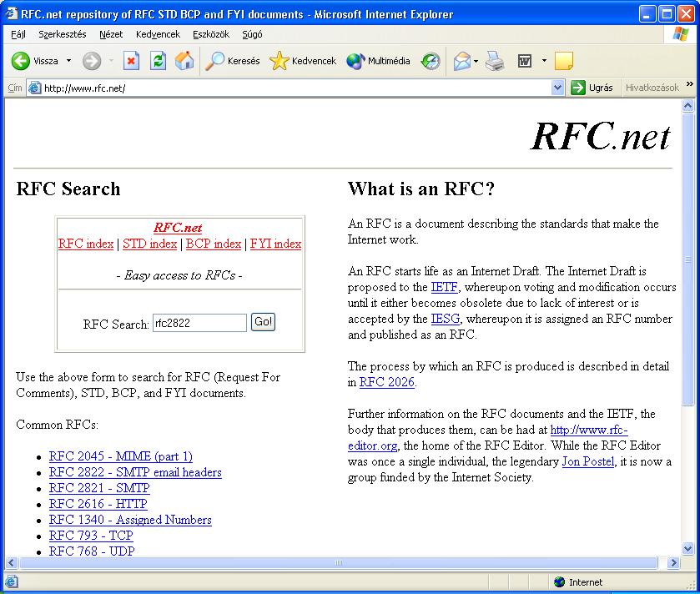Go to the Home page icon
Viewport: 700px width, 594px height.
click(184, 61)
